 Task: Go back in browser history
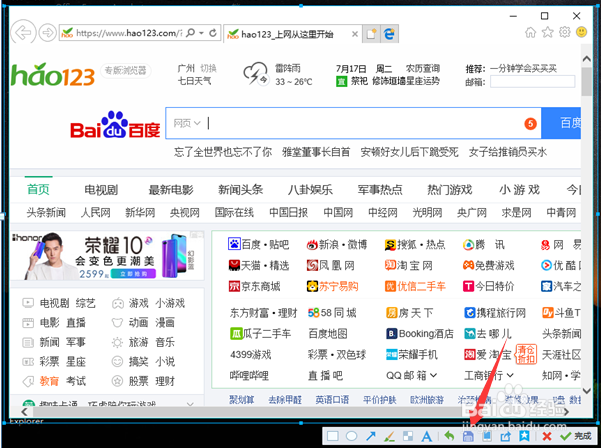click(x=23, y=33)
